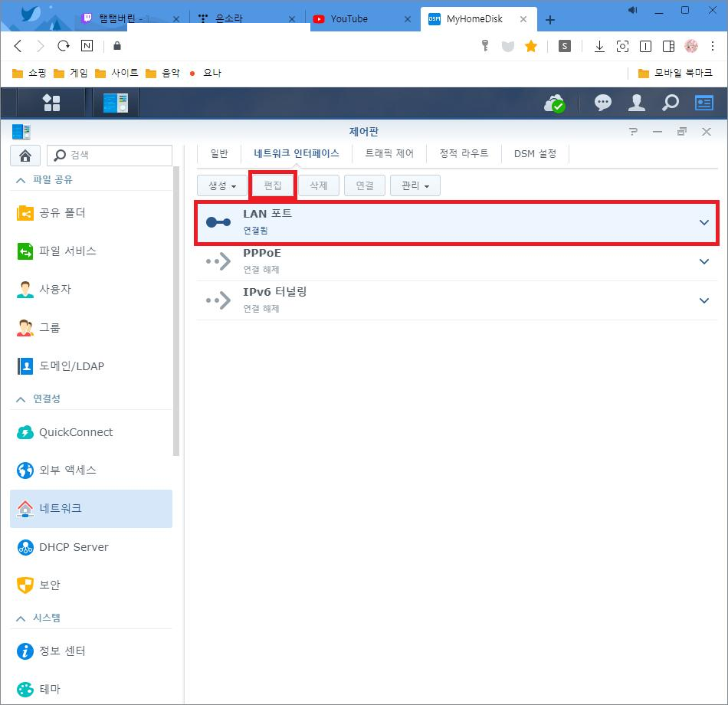The image size is (728, 705).
Task: Open the widgets panel icon
Action: coord(703,103)
